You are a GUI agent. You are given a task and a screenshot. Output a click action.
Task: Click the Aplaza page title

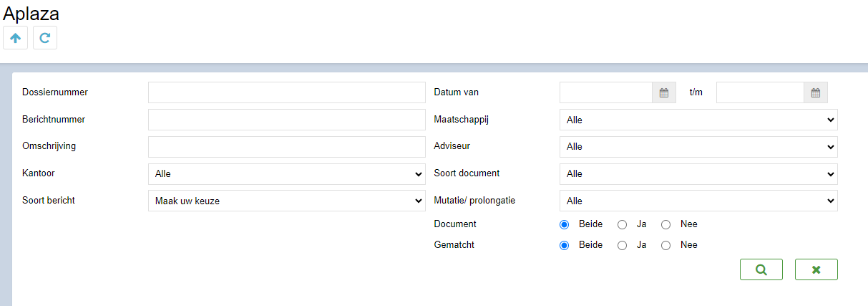pos(31,13)
